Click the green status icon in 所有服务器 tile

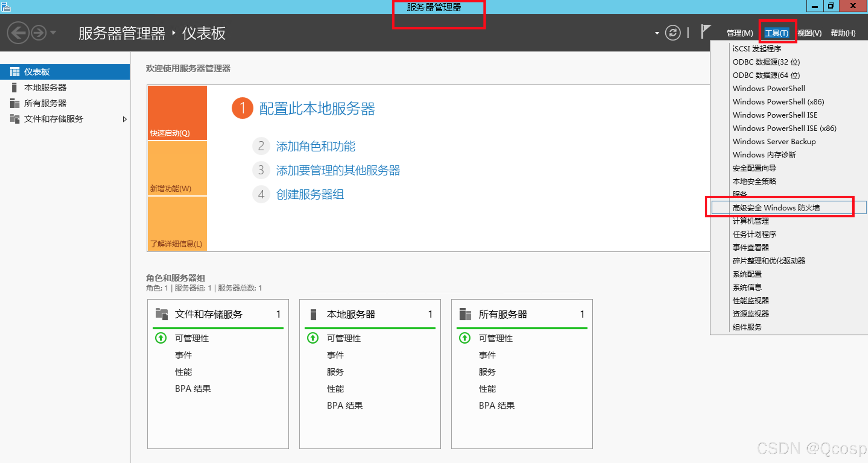[x=465, y=338]
